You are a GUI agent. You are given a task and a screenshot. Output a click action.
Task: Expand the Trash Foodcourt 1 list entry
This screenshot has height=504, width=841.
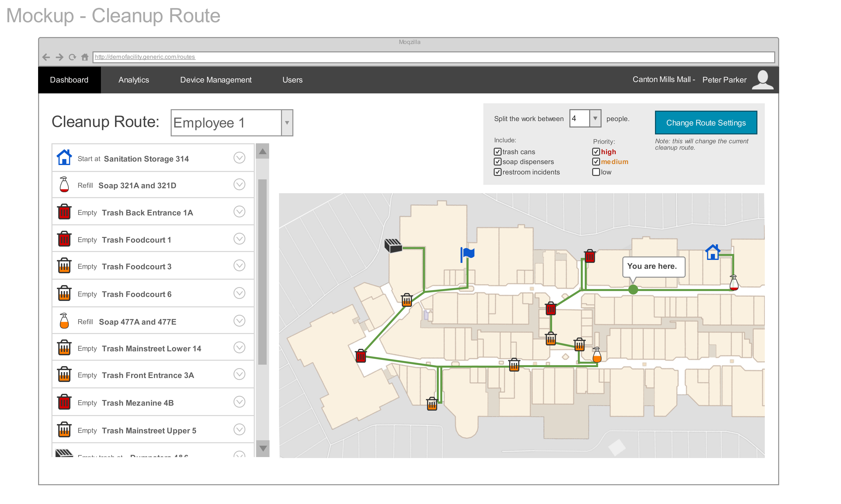click(239, 238)
